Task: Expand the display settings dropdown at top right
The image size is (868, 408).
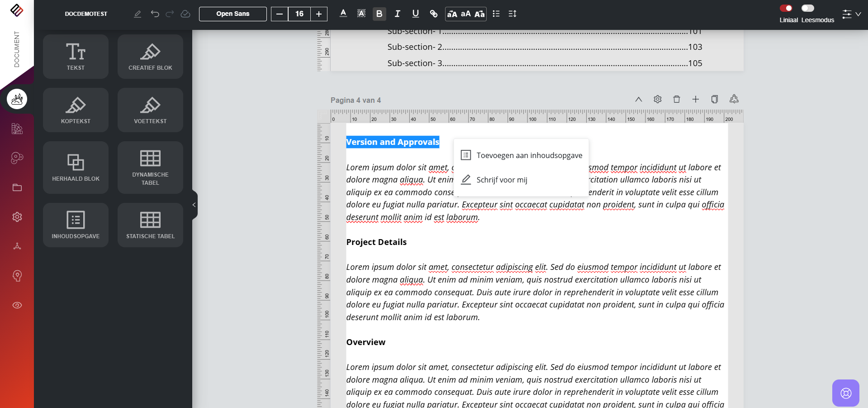Action: click(x=851, y=14)
